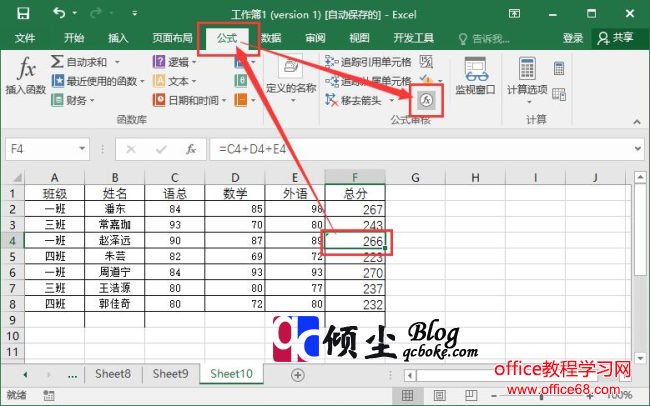Click the 总分 header cell

coord(355,193)
